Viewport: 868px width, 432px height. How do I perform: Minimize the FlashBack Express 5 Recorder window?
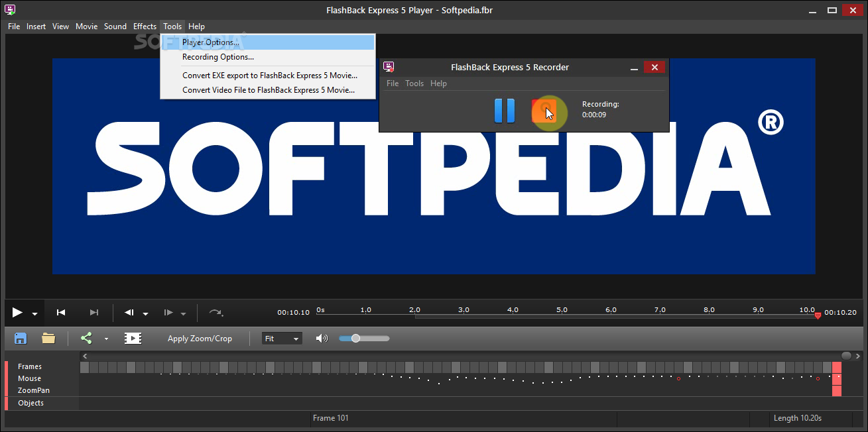[x=635, y=68]
